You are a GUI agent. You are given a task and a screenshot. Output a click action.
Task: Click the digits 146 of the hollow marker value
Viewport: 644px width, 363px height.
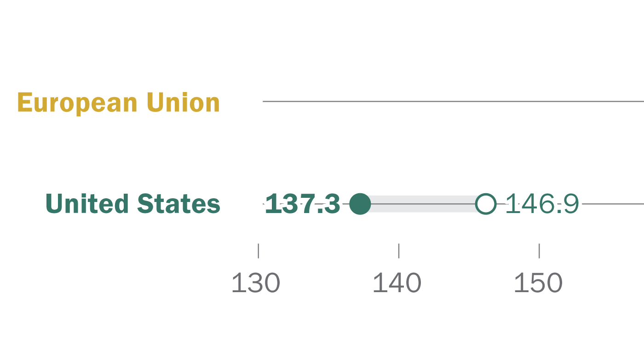click(x=529, y=204)
